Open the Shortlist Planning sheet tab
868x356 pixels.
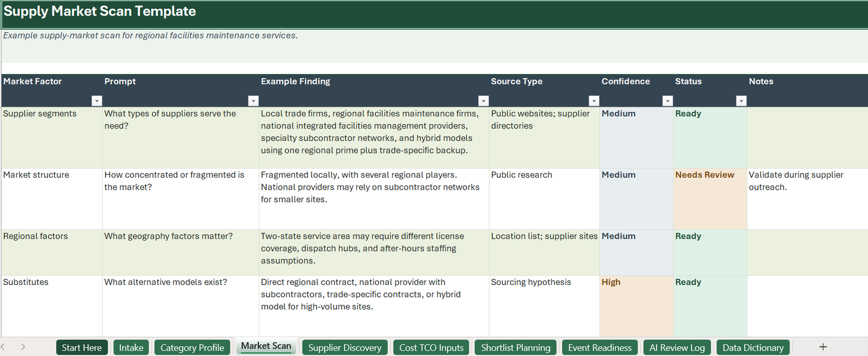pos(515,347)
